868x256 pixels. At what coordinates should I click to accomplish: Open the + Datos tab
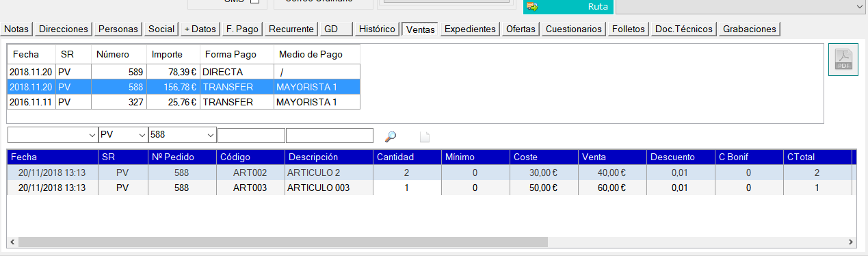point(200,29)
